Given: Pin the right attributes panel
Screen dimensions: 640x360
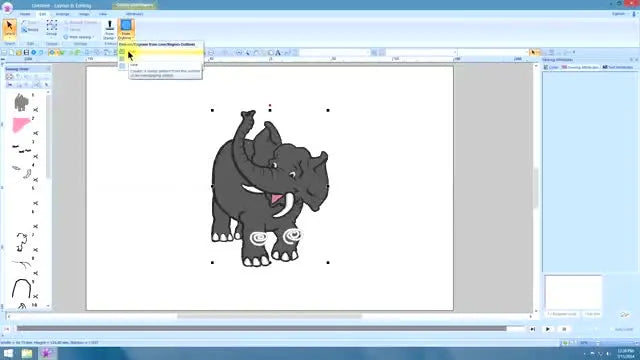Looking at the screenshot, I should 631,60.
